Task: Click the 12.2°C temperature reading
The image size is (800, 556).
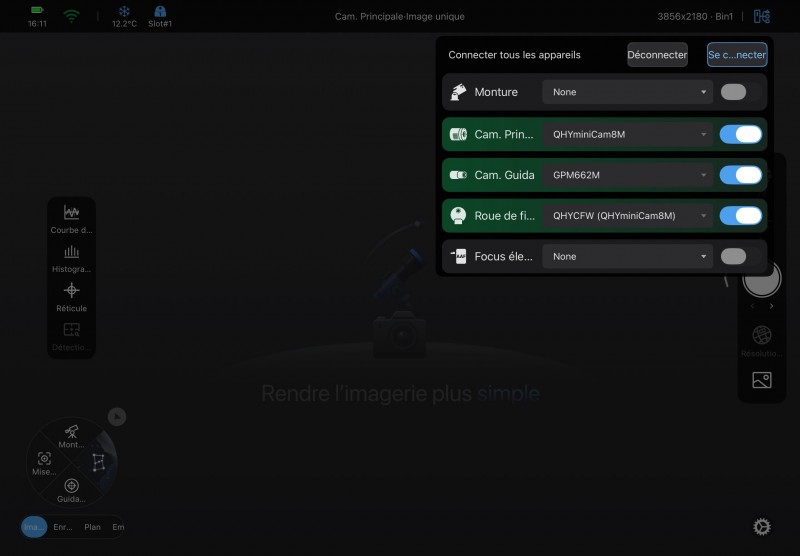Action: (x=124, y=23)
